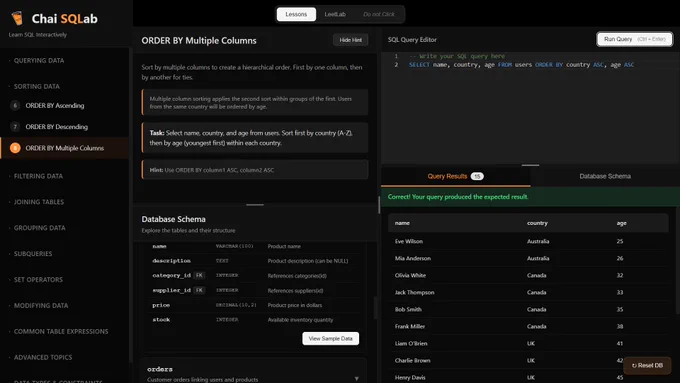Select the Eve Wilson row name
This screenshot has height=383, width=680.
tap(409, 241)
